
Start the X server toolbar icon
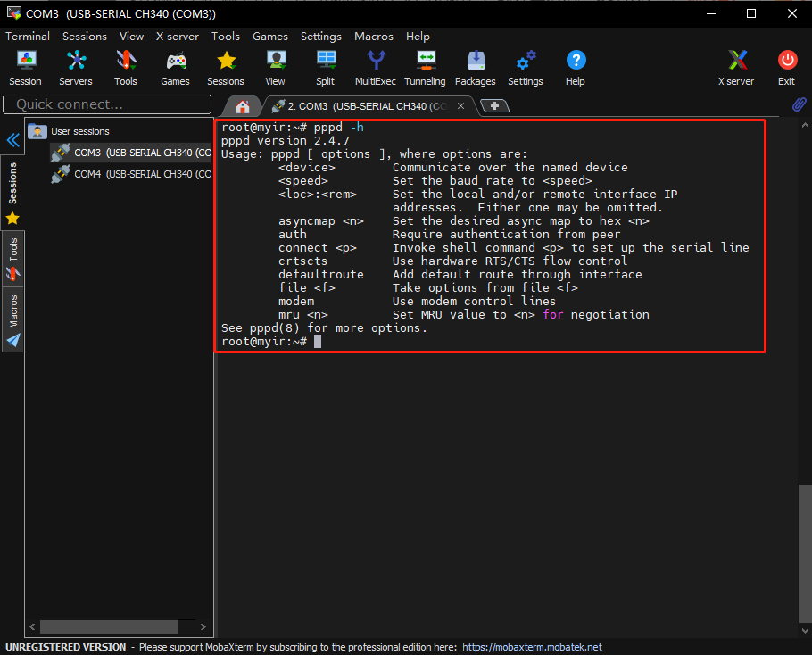tap(736, 68)
